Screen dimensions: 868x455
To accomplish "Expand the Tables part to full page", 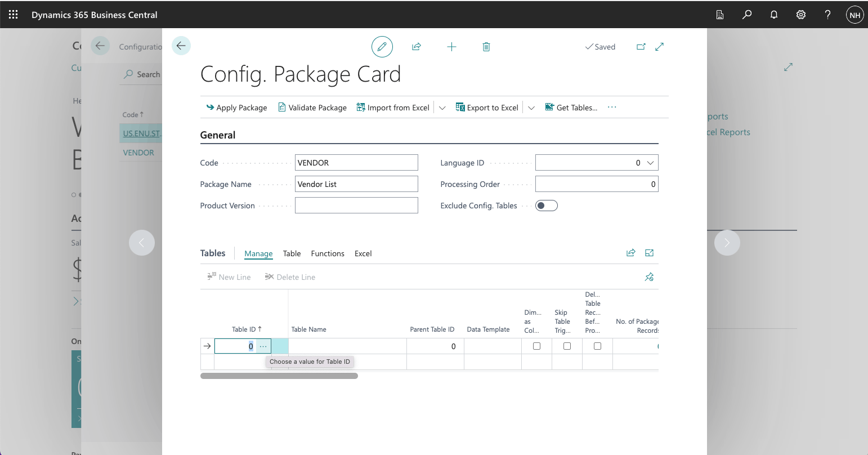I will tap(650, 253).
